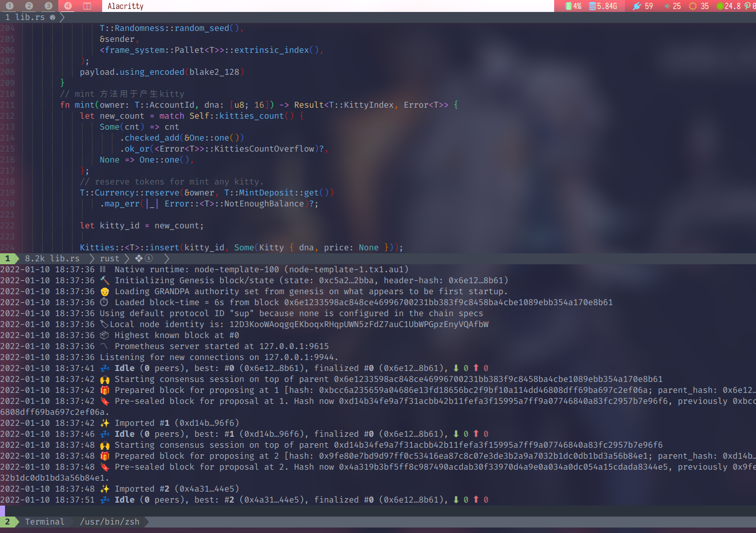Click the 8.2k lib.rs statusline segment

click(52, 258)
